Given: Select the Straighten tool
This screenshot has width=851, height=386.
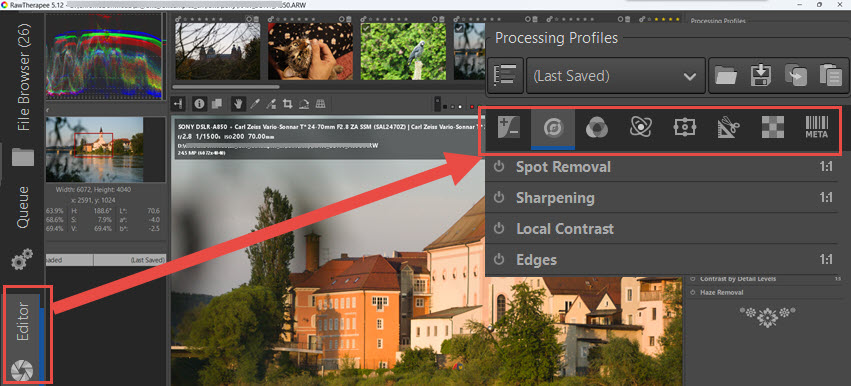Looking at the screenshot, I should 304,103.
